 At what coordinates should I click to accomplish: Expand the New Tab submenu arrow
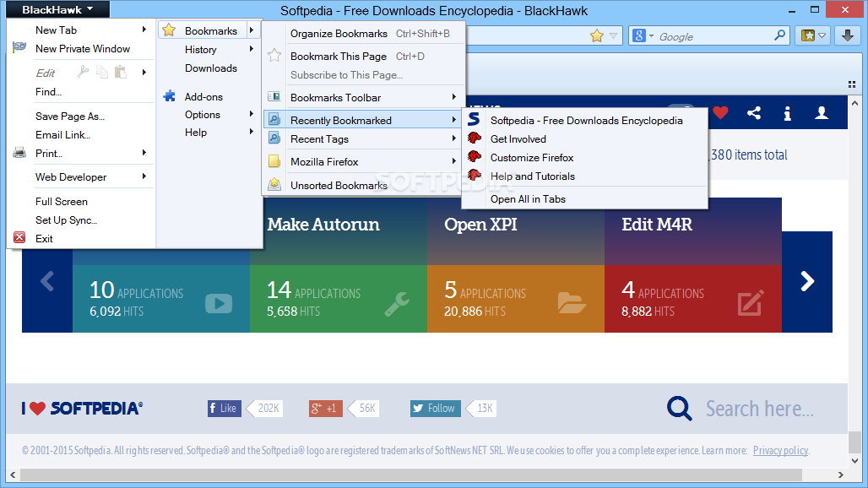click(x=144, y=30)
